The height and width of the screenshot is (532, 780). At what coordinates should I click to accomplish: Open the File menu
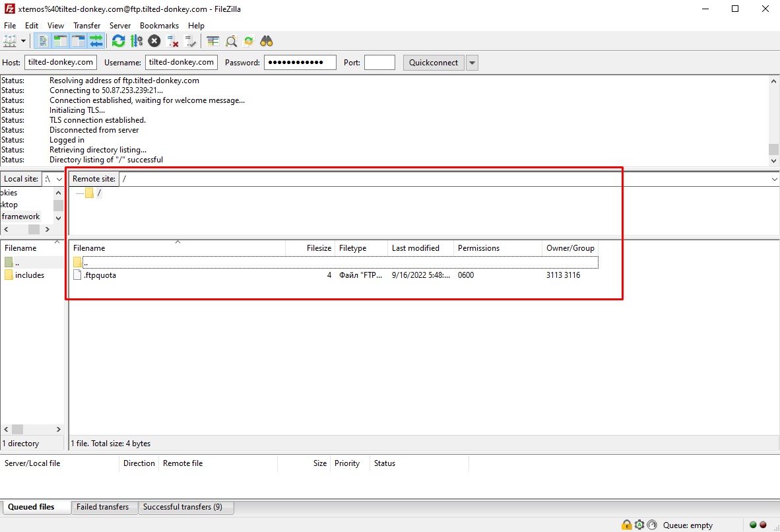[x=10, y=25]
